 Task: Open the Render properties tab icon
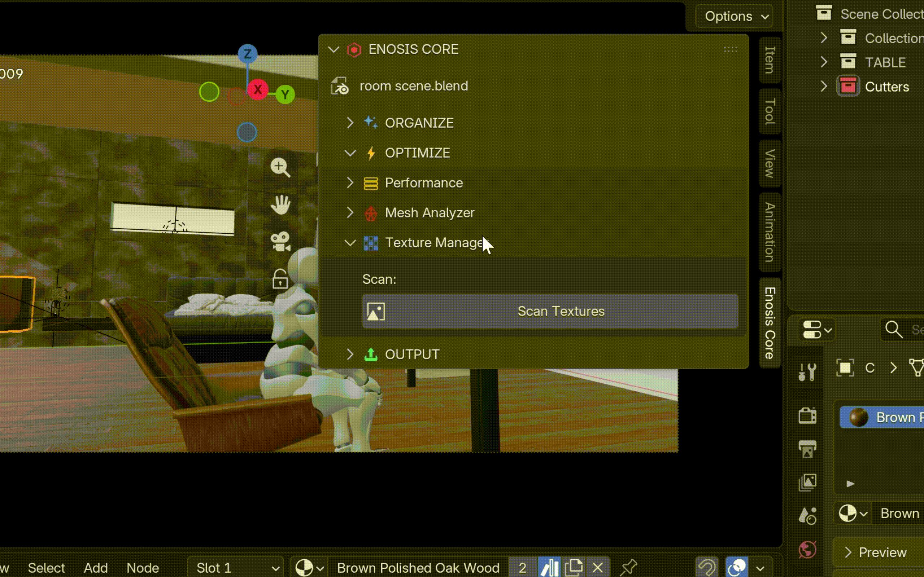coord(807,415)
